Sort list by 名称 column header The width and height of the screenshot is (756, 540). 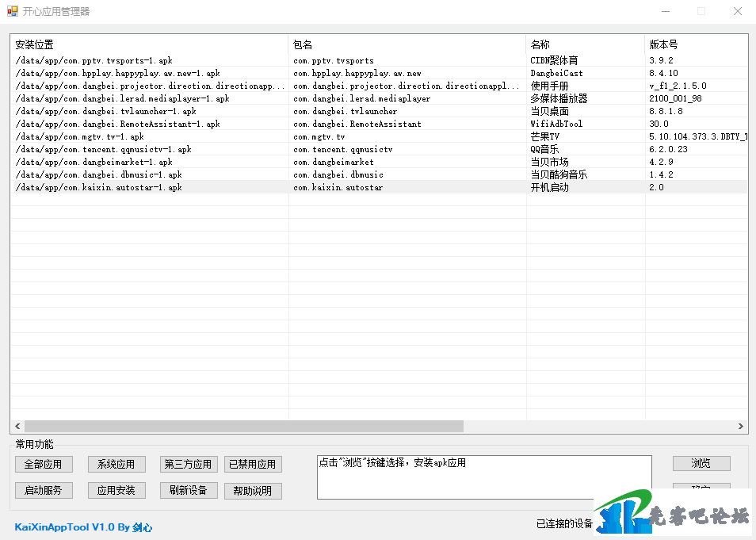(585, 44)
